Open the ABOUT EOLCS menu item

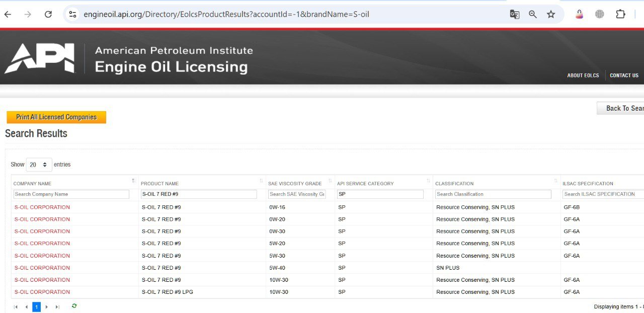click(x=583, y=75)
